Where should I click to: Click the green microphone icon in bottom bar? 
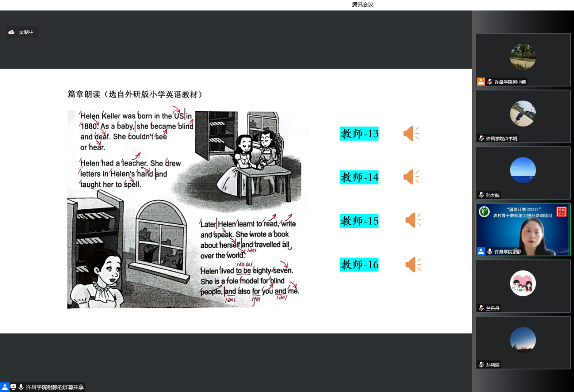pos(21,387)
